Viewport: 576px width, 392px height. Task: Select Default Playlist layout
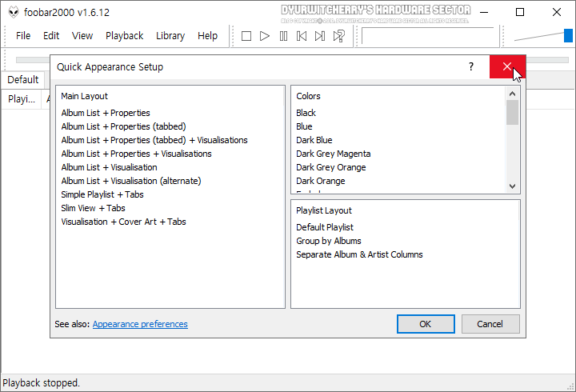pos(325,227)
